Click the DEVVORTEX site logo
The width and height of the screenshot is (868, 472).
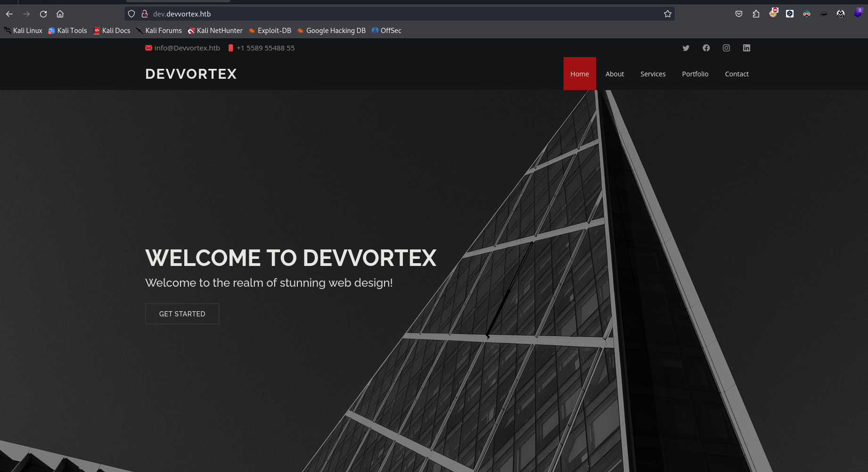click(x=191, y=74)
